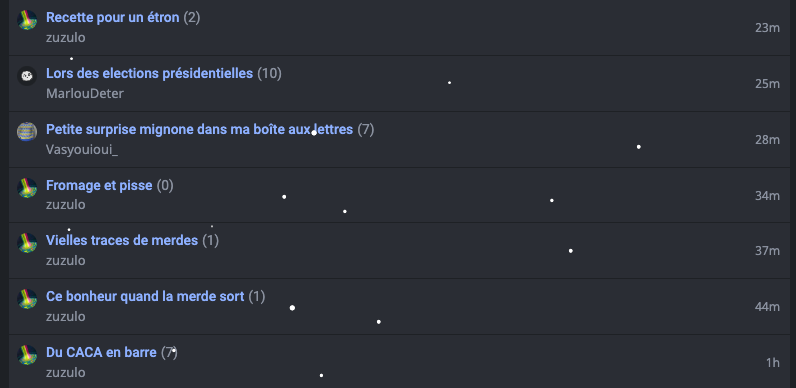The image size is (796, 388).
Task: Click zuzulo under 'Du CACA en barre'
Action: pos(65,372)
